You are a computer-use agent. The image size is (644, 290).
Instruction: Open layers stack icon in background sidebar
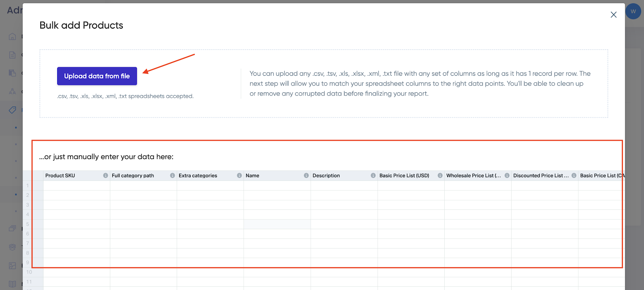(x=12, y=247)
